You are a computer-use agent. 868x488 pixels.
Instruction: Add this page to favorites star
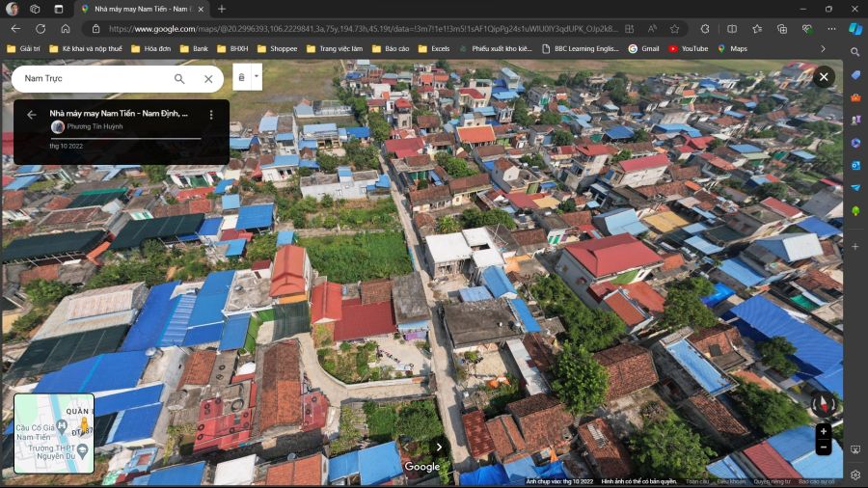(x=675, y=29)
